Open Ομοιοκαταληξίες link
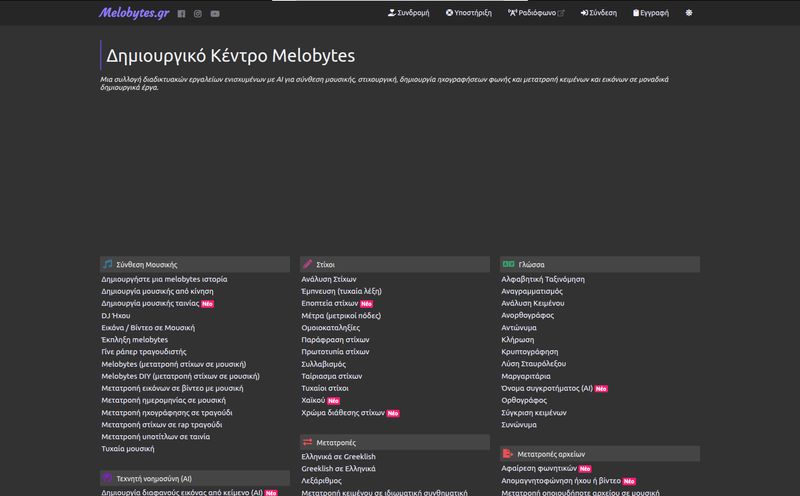Screen dimensions: 800x496 [330, 328]
